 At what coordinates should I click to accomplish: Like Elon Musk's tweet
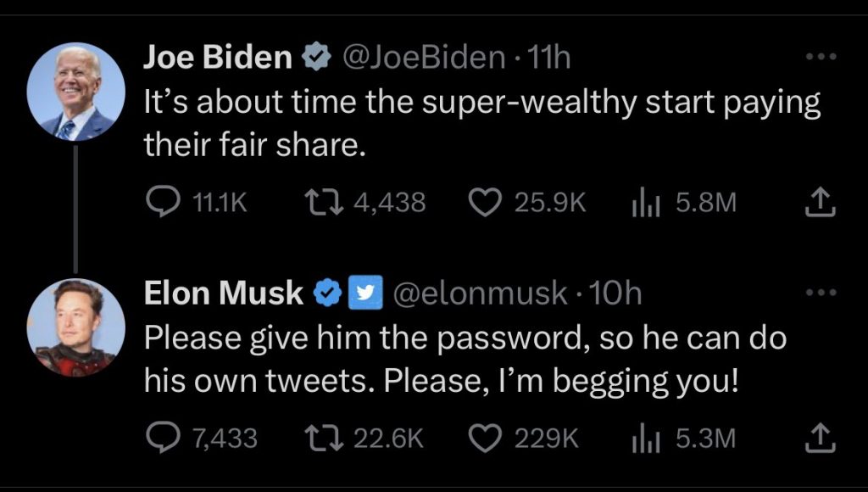(x=483, y=438)
